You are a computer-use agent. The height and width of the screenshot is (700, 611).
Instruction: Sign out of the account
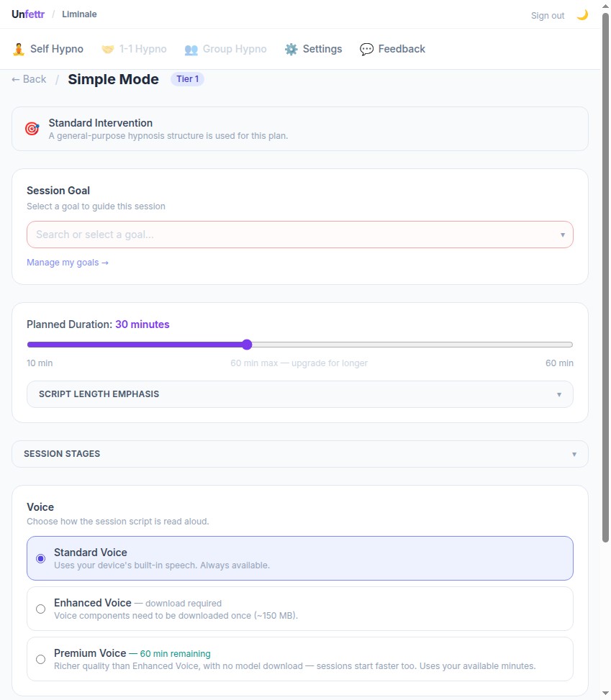548,16
